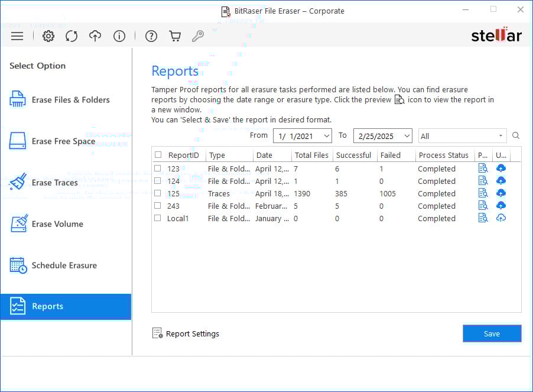Sort by Successful column header
This screenshot has height=392, width=533.
tap(353, 155)
